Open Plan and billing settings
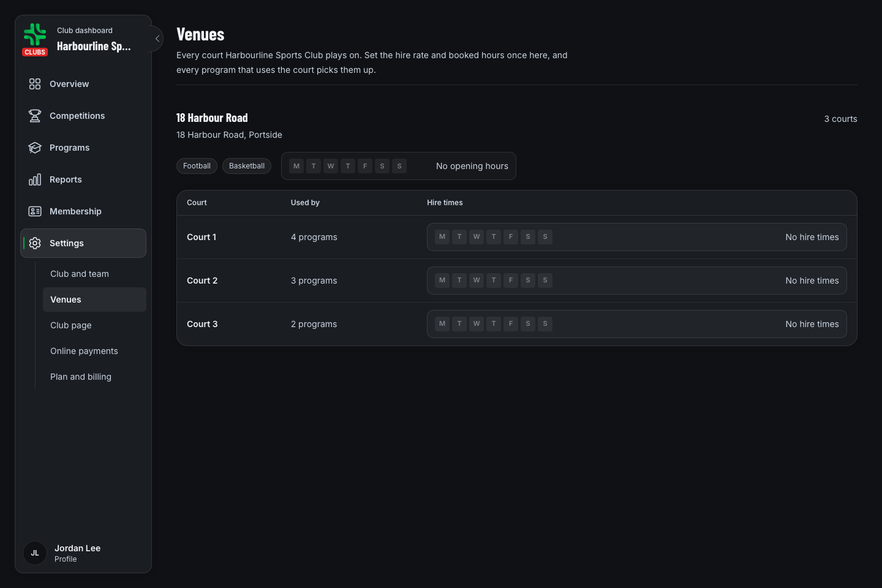Image resolution: width=882 pixels, height=588 pixels. [94, 377]
